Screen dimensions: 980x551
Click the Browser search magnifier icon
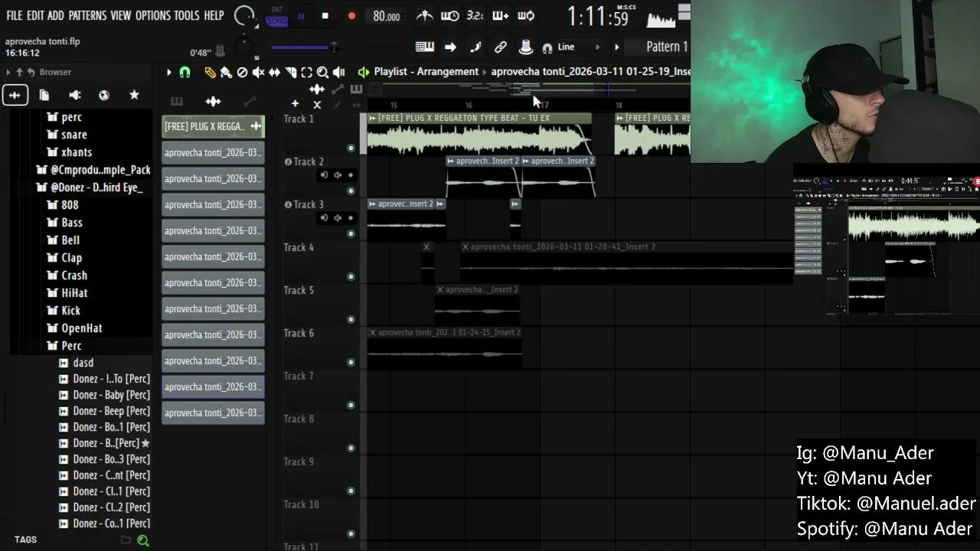pyautogui.click(x=142, y=540)
